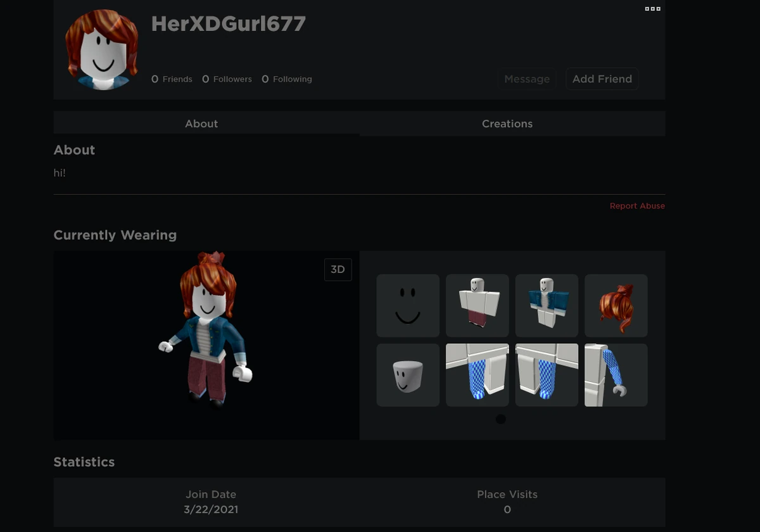Toggle the 3D avatar view

(338, 269)
